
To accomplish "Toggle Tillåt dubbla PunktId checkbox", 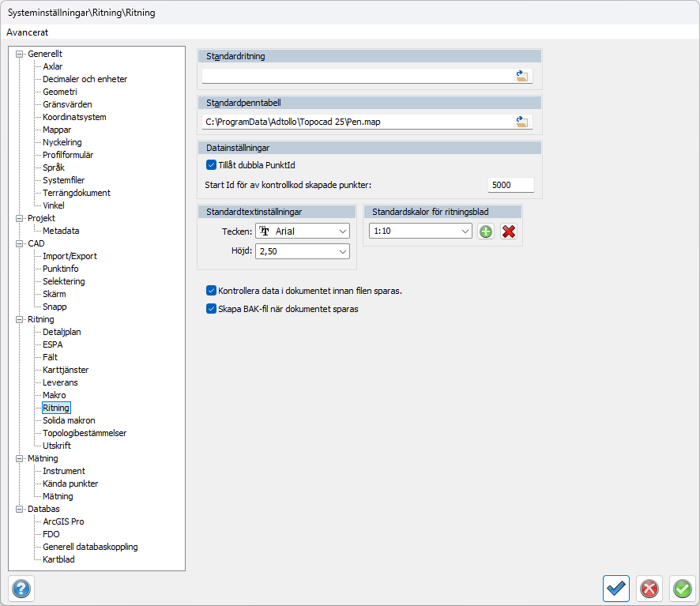I will pos(211,165).
